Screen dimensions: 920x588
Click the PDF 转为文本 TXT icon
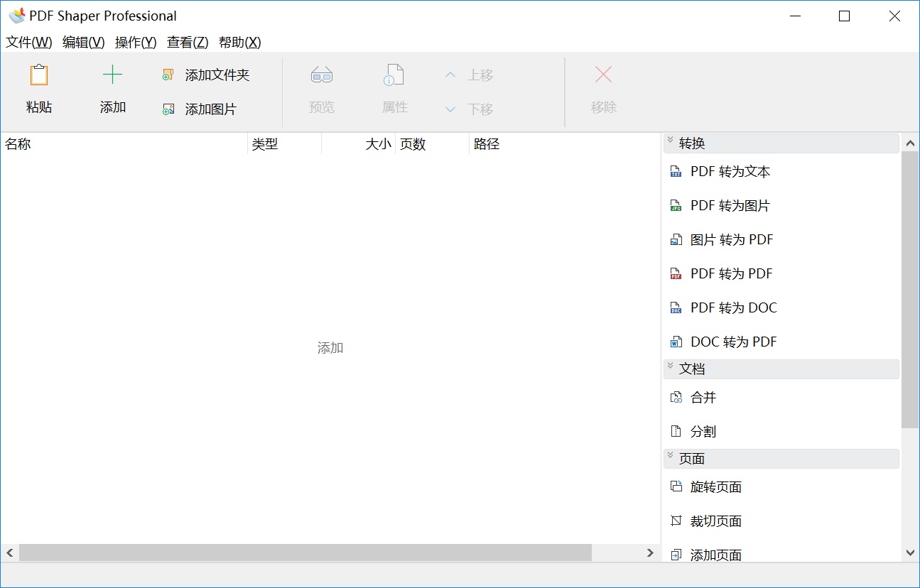coord(676,171)
